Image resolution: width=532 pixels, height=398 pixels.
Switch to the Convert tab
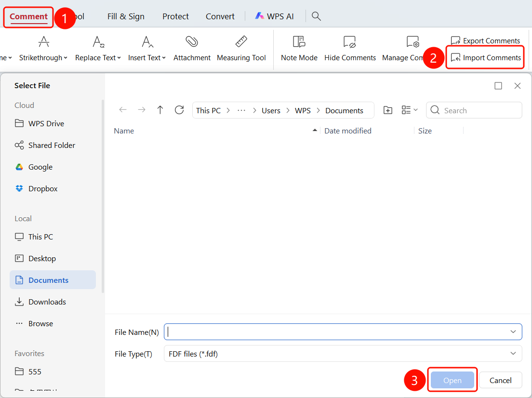pos(220,16)
